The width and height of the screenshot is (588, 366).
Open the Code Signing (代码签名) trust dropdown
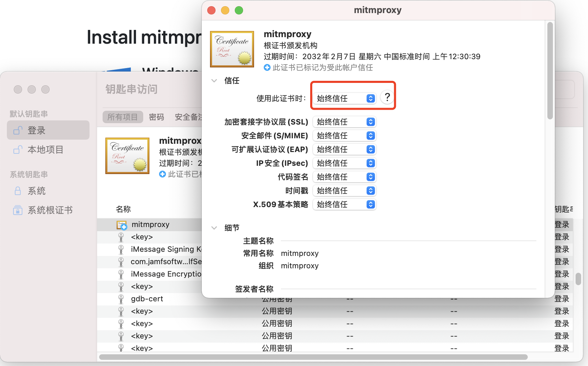(345, 177)
